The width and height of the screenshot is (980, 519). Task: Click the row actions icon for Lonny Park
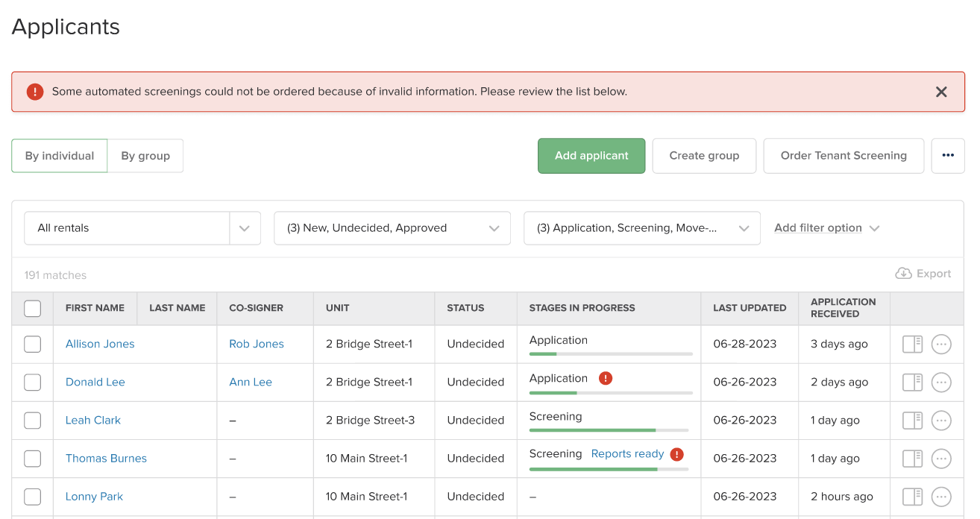[940, 496]
